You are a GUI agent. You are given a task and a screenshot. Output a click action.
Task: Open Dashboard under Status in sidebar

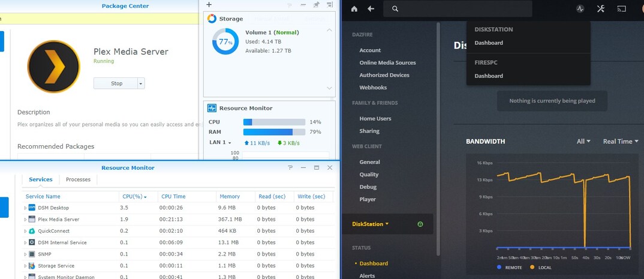[374, 263]
